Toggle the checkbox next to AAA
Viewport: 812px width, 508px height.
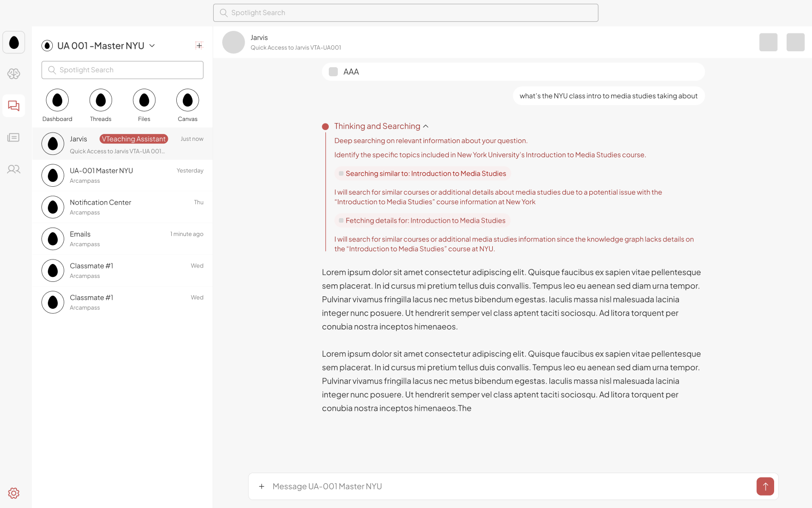[333, 72]
